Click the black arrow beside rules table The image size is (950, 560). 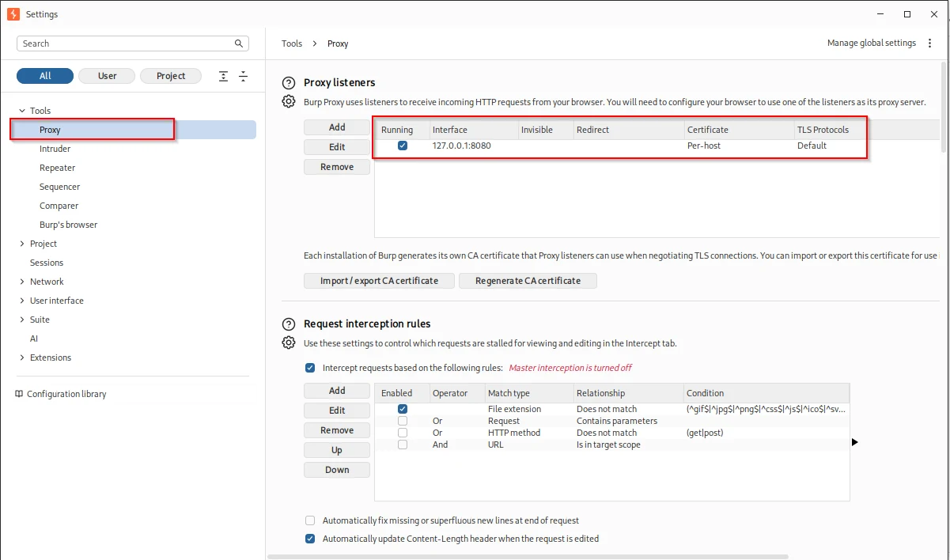point(855,442)
